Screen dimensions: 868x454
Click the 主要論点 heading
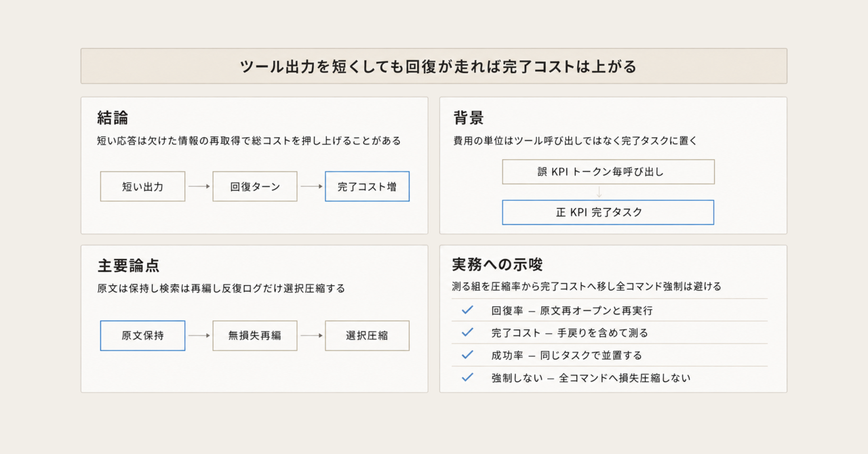pyautogui.click(x=128, y=265)
